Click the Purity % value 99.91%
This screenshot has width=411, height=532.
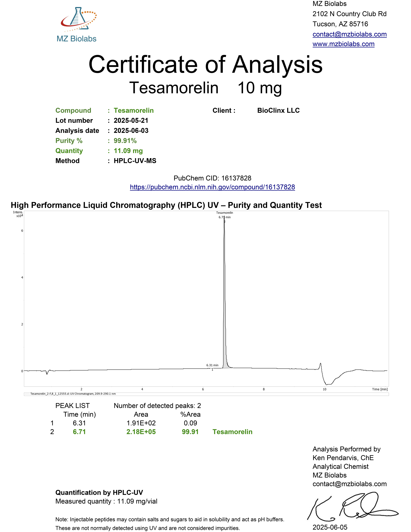(125, 141)
